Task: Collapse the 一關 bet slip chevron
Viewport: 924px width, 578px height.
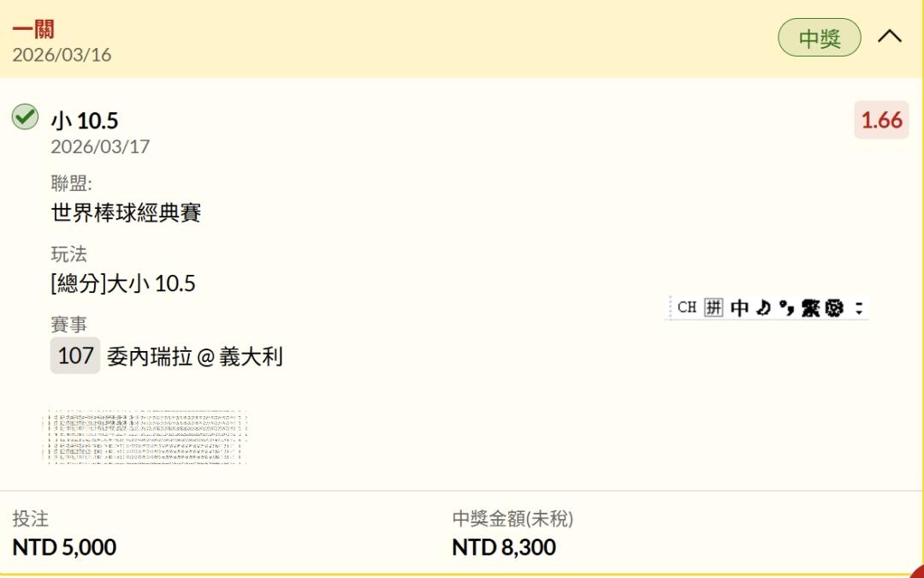Action: click(890, 37)
